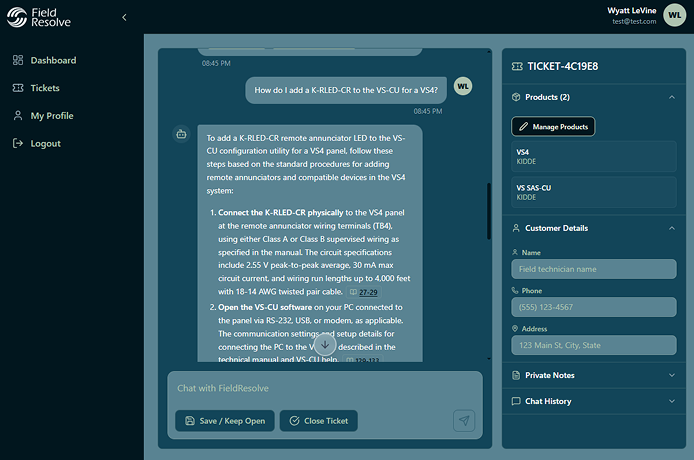Collapse the sidebar with the chevron arrow
The width and height of the screenshot is (694, 460).
[124, 17]
